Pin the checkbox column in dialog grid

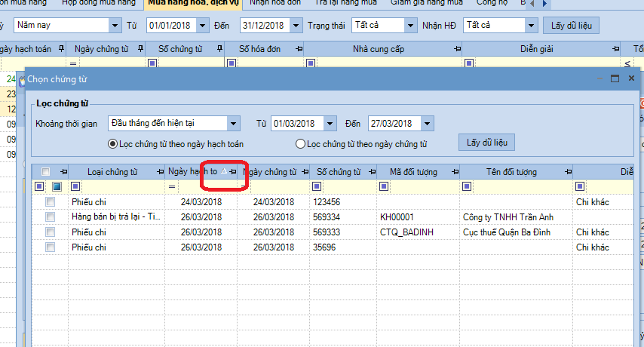pos(63,172)
